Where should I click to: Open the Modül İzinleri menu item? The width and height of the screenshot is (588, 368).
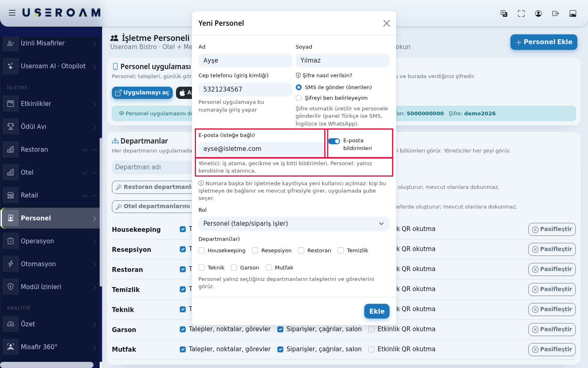(50, 287)
